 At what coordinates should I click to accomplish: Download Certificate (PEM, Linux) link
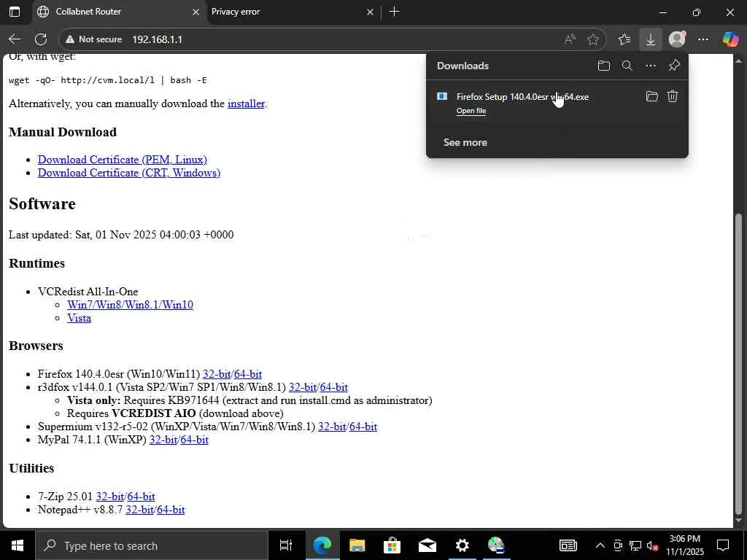[123, 160]
